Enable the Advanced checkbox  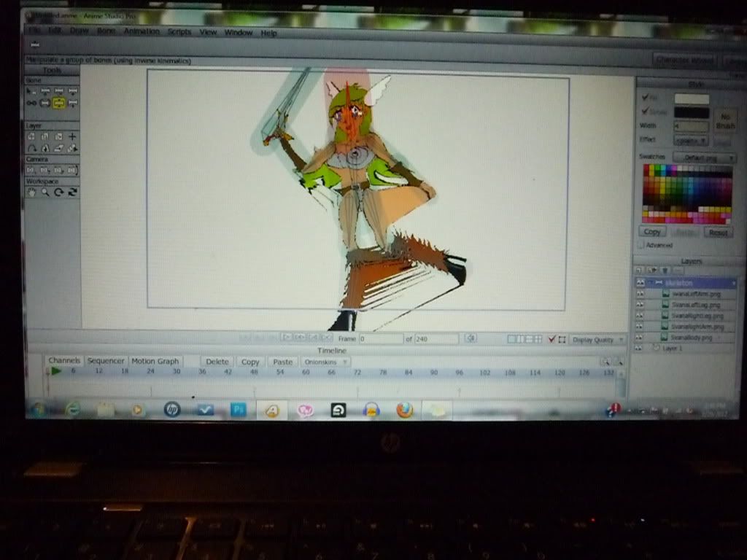pyautogui.click(x=640, y=245)
